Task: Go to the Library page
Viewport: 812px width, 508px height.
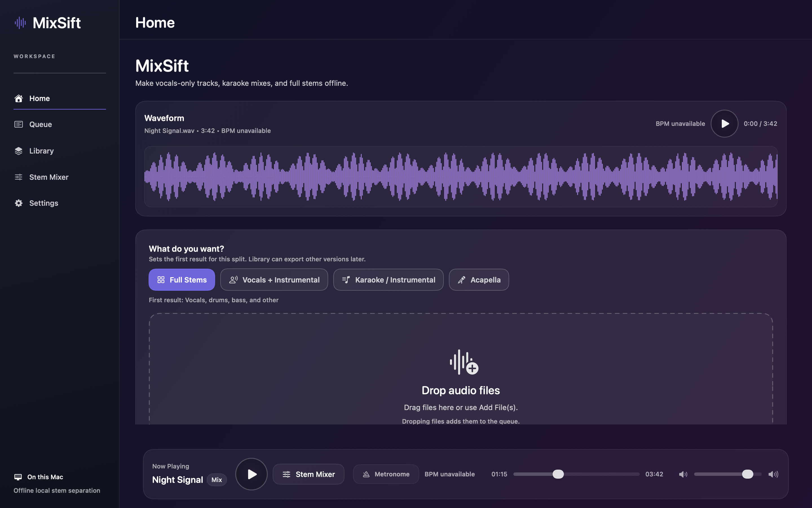Action: coord(60,151)
